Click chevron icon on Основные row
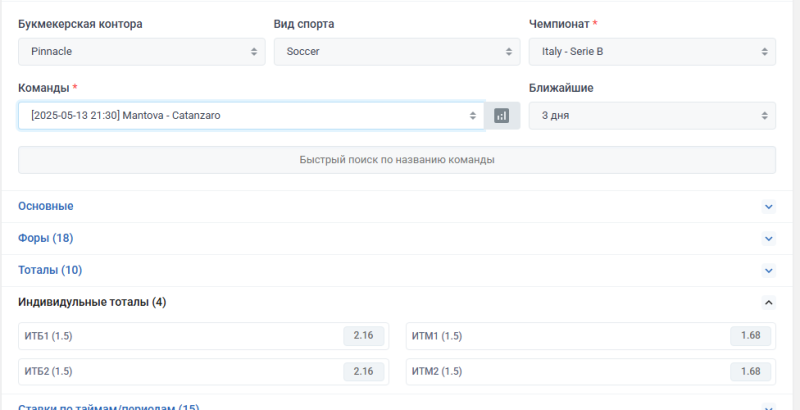 click(x=768, y=207)
